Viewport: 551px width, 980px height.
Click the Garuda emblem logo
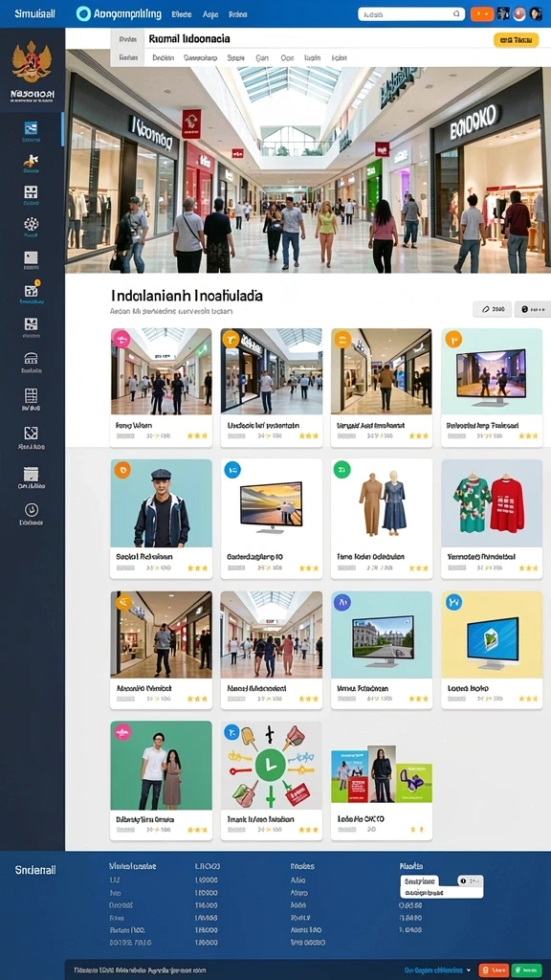coord(32,62)
